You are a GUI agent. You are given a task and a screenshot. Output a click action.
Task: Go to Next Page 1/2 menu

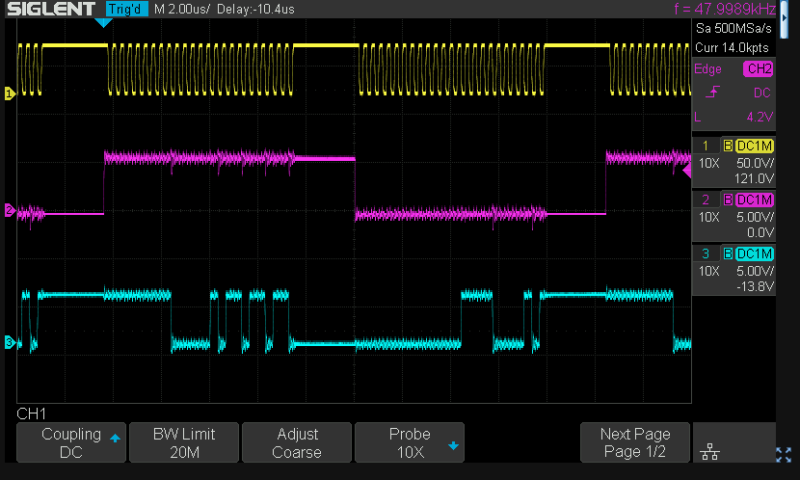(x=635, y=443)
